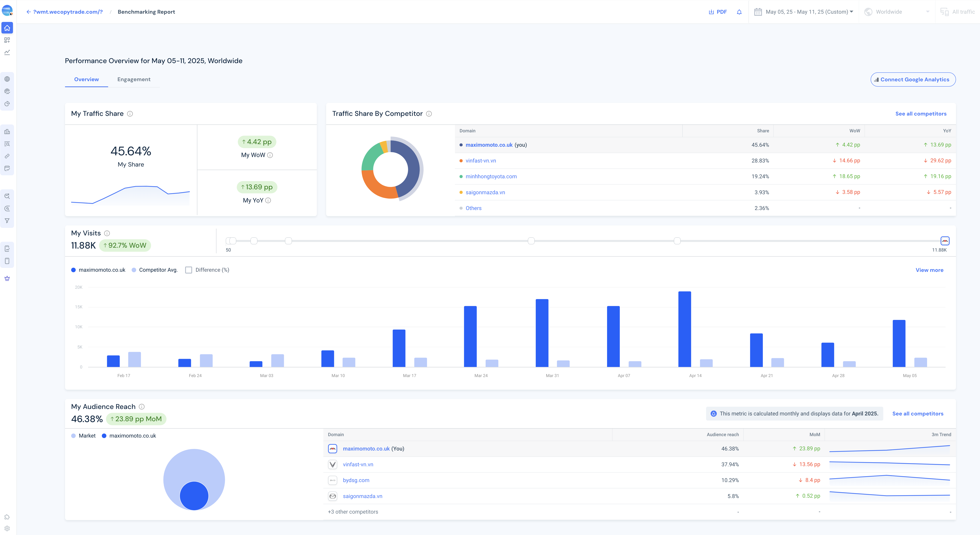Switch to the Engagement tab

[x=134, y=79]
